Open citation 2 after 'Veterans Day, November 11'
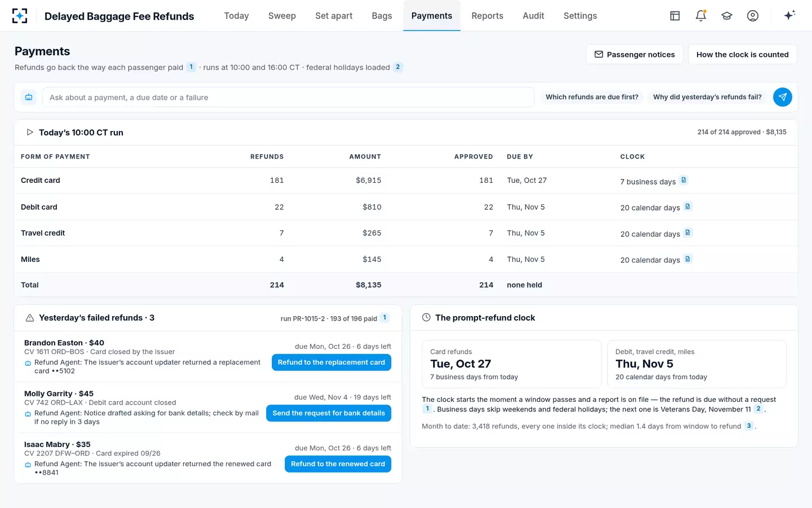Screen dimensions: 812x508 (758, 409)
